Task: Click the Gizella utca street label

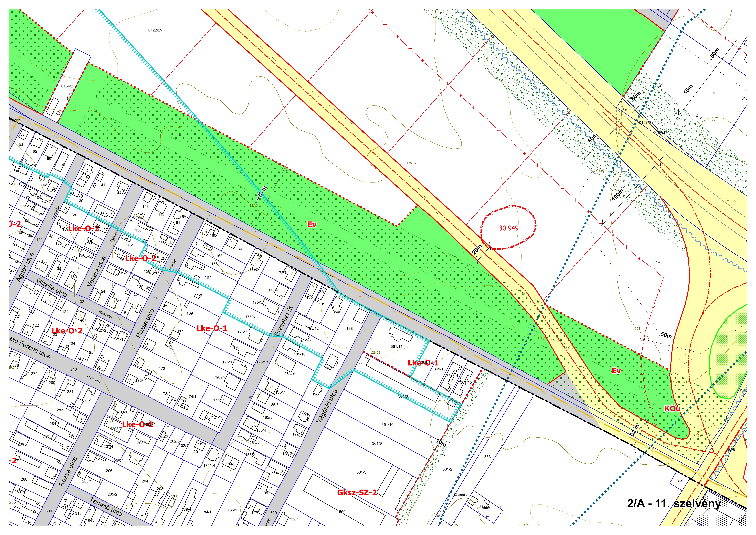Action: [52, 288]
